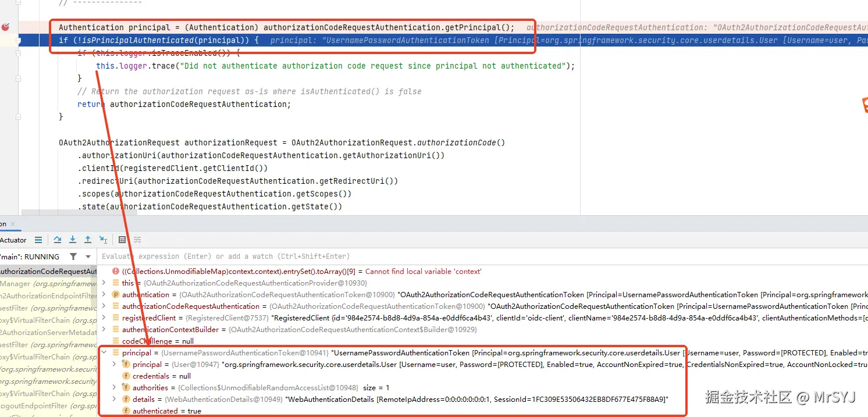Viewport: 868px width, 417px height.
Task: Click the highlighted isPrincipalAuthenticated code line
Action: point(158,40)
